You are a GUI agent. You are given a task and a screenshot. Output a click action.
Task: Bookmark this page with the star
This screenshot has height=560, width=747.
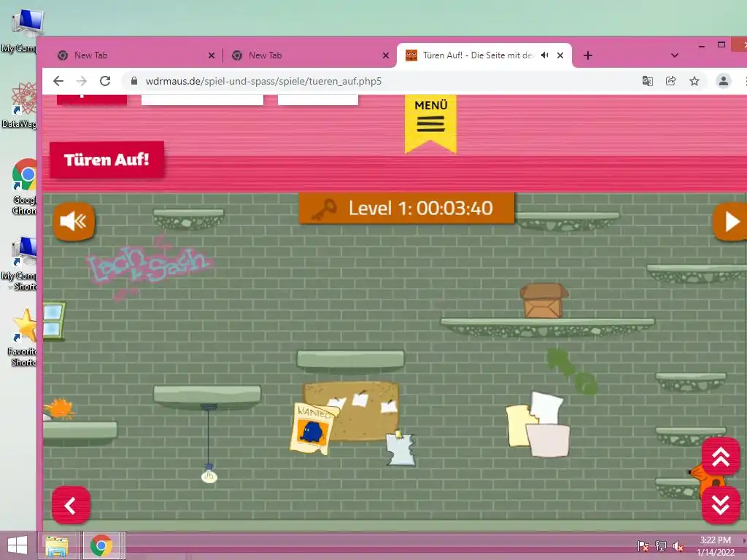click(x=694, y=81)
